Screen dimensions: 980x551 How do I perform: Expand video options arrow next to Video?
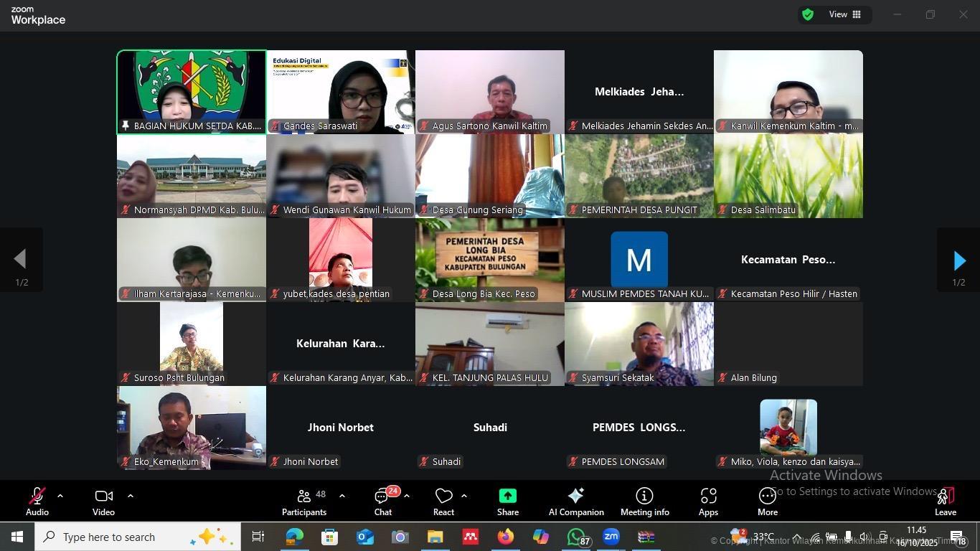(130, 496)
